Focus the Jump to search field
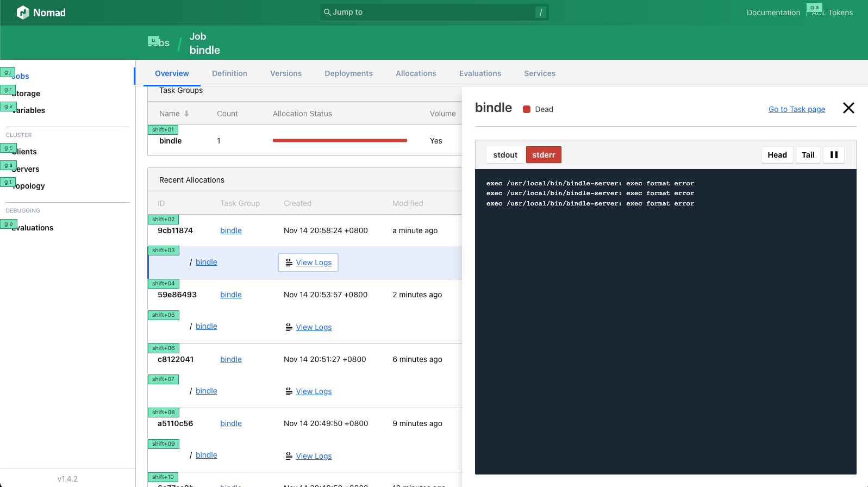Image resolution: width=868 pixels, height=487 pixels. point(434,12)
